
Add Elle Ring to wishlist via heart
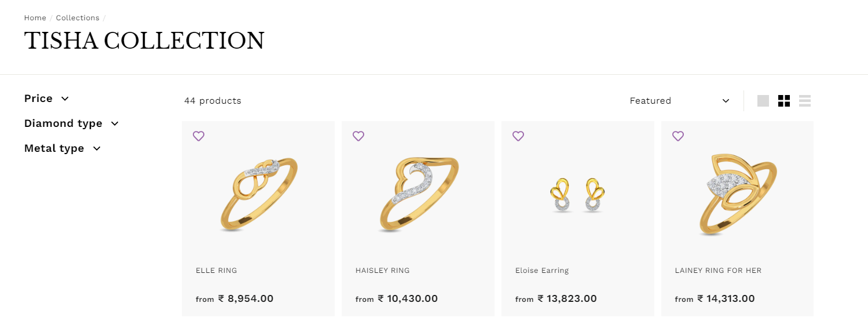[x=199, y=136]
